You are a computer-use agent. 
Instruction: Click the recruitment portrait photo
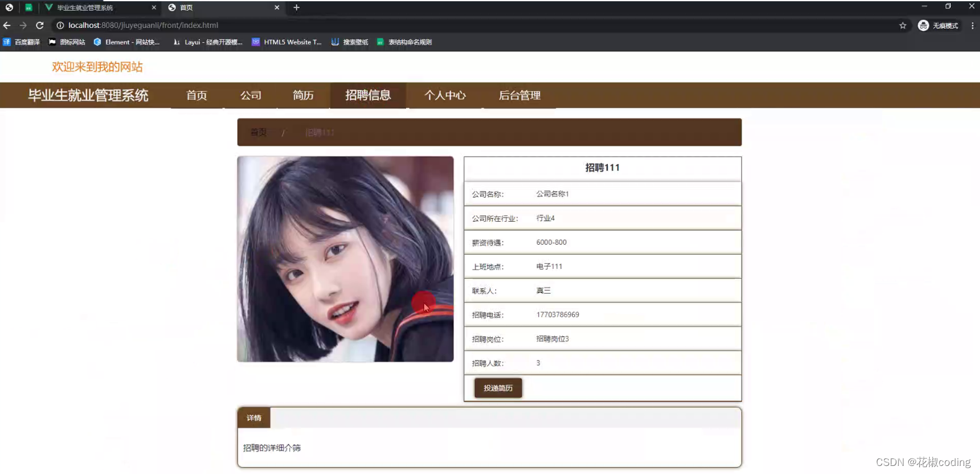tap(345, 259)
